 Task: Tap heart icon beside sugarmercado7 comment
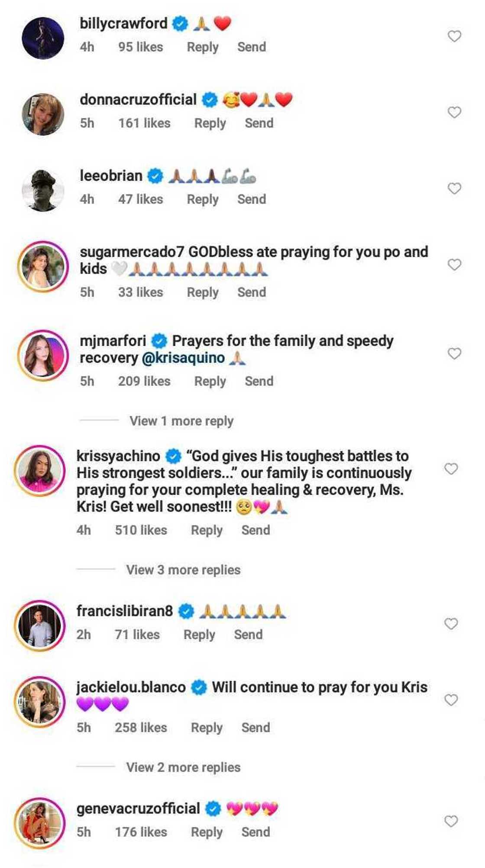tap(454, 265)
